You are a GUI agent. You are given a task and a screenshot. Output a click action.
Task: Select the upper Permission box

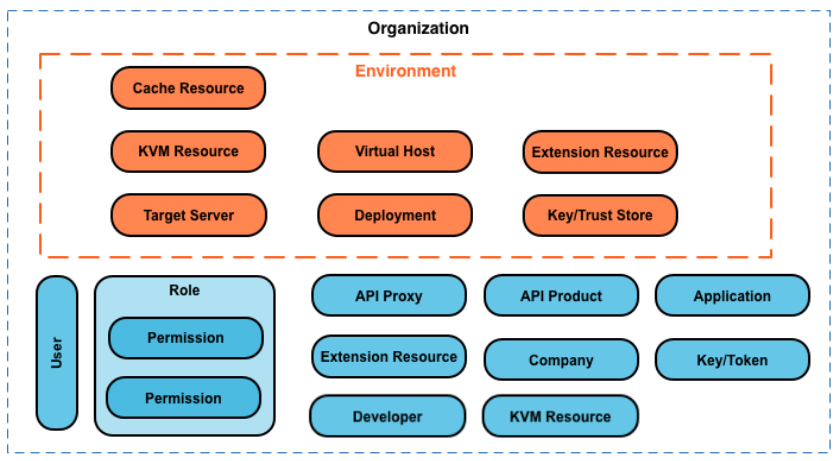tap(185, 338)
